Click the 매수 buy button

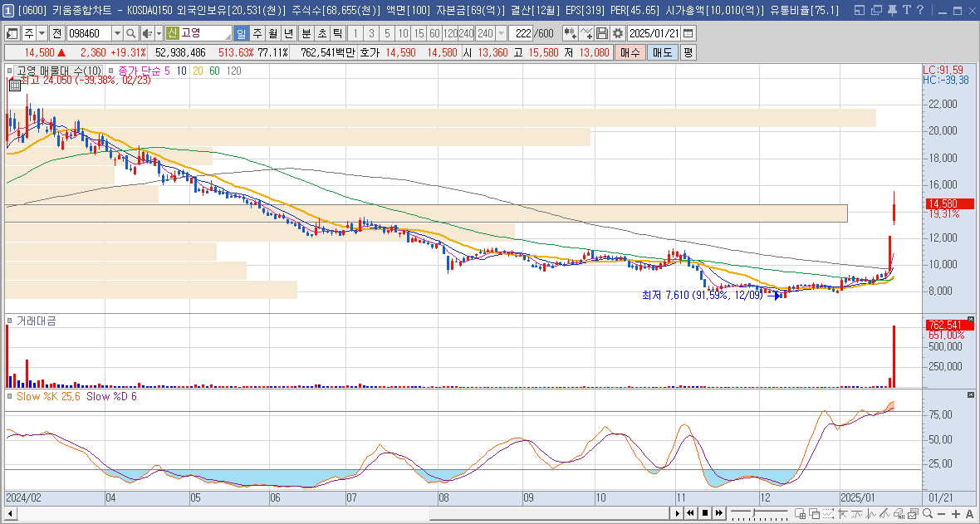coord(630,52)
